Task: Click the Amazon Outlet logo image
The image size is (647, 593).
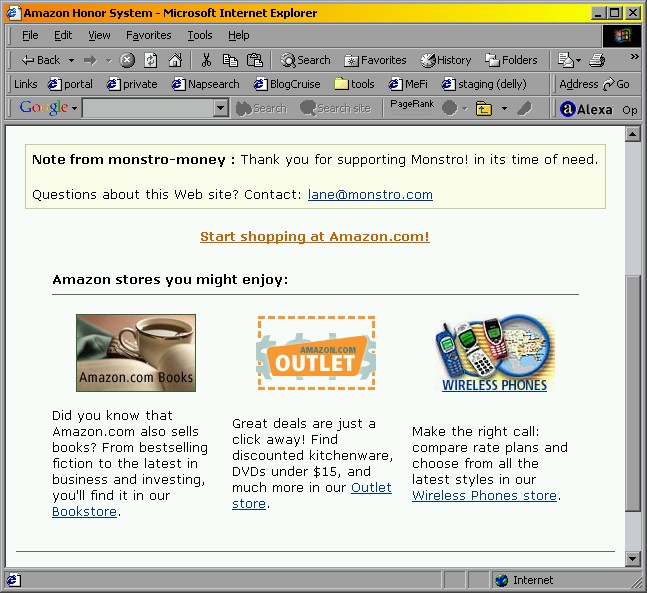Action: [316, 353]
